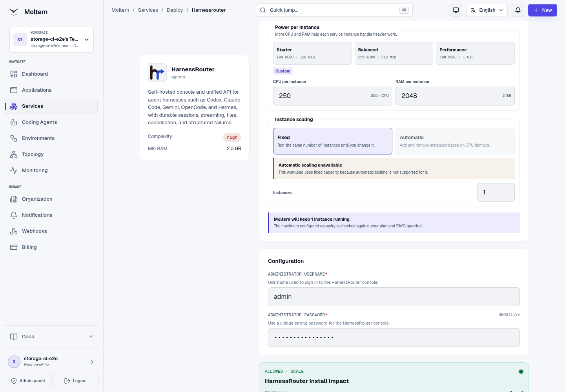Screen dimensions: 565x392
Task: Open the English language dropdown
Action: pos(487,10)
